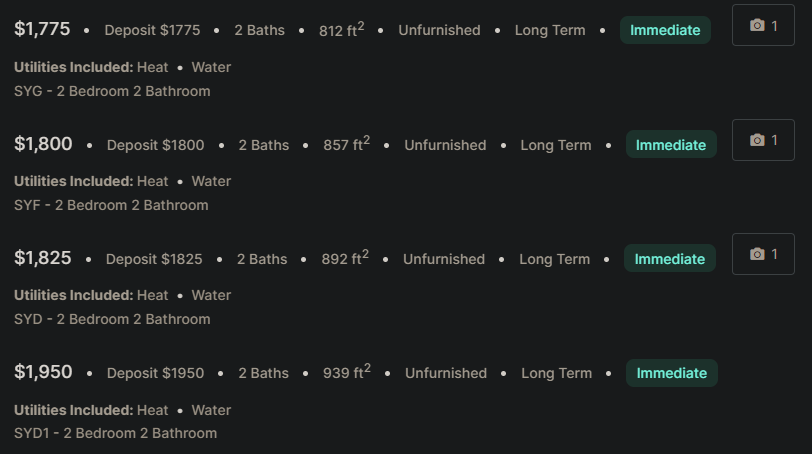Open photo for the $1,775 listing
Screen dimensions: 812x454
click(x=763, y=25)
